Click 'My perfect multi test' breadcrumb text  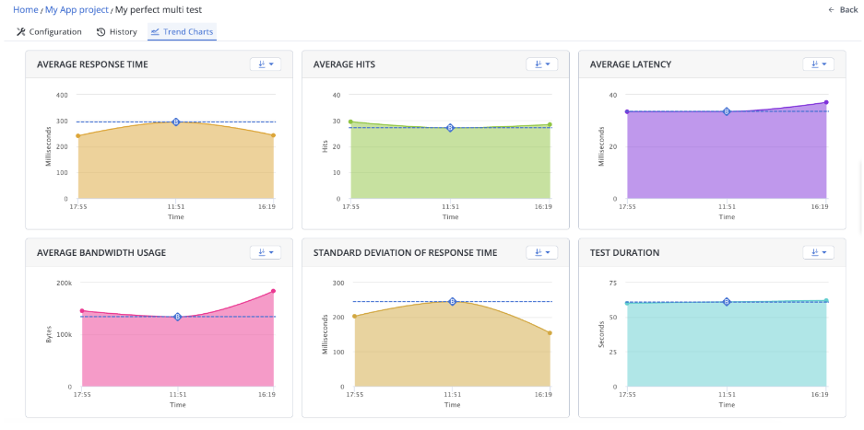coord(158,10)
